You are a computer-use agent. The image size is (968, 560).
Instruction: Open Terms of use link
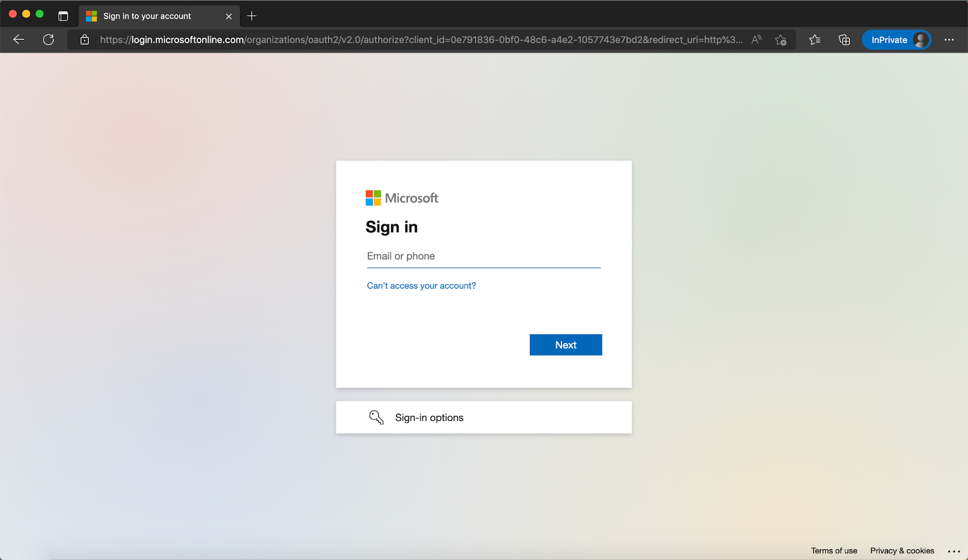(x=834, y=551)
